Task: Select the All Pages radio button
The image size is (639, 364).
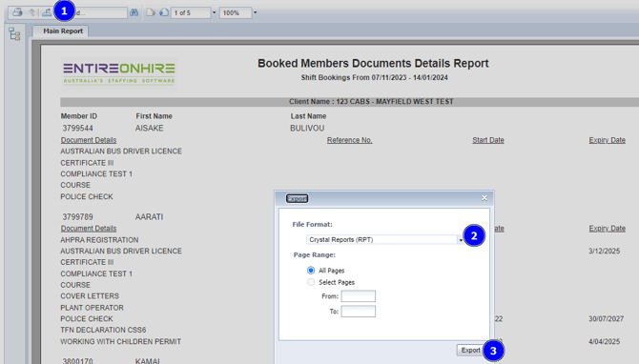Action: coord(311,271)
